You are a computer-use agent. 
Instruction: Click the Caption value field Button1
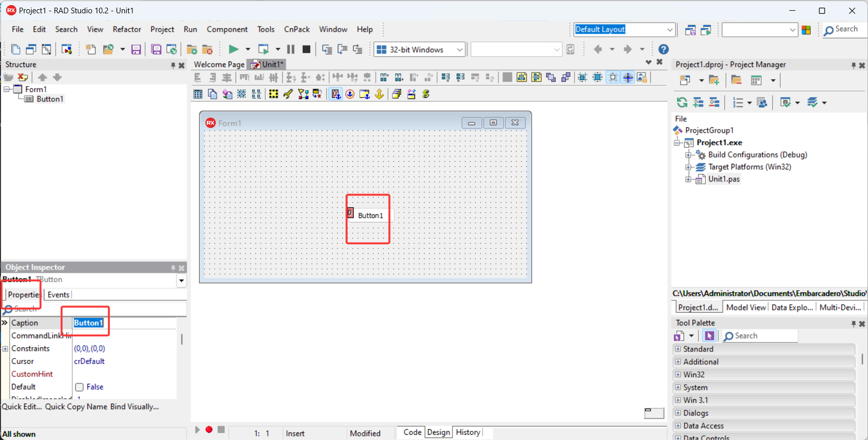[125, 323]
